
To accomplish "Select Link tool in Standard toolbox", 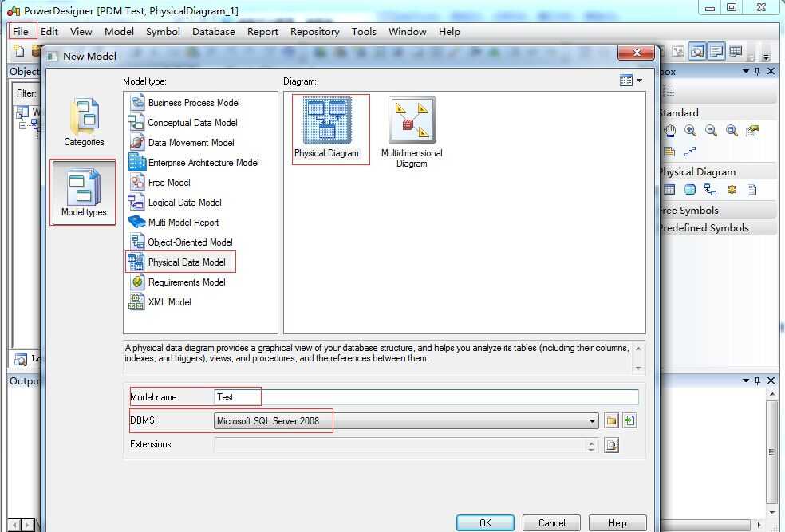I will coord(690,152).
